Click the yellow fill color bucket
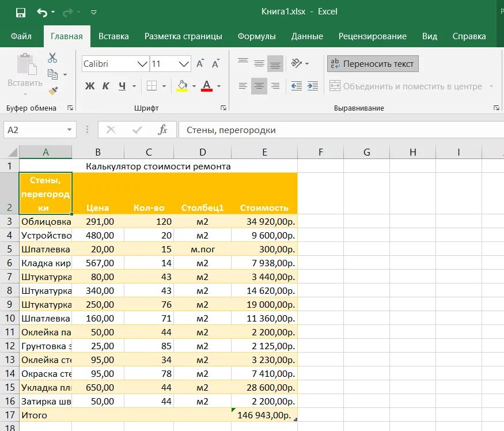504x431 pixels. point(182,86)
